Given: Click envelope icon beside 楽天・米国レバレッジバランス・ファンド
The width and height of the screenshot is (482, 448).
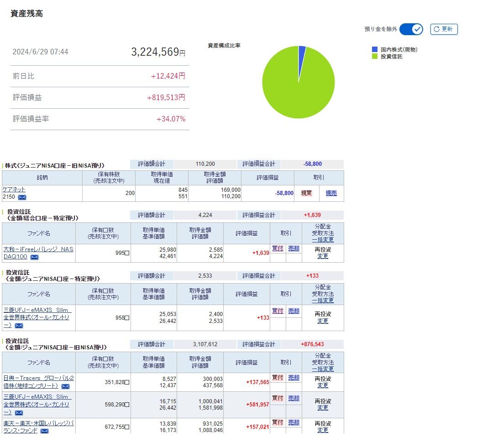Looking at the screenshot, I should pyautogui.click(x=45, y=431).
